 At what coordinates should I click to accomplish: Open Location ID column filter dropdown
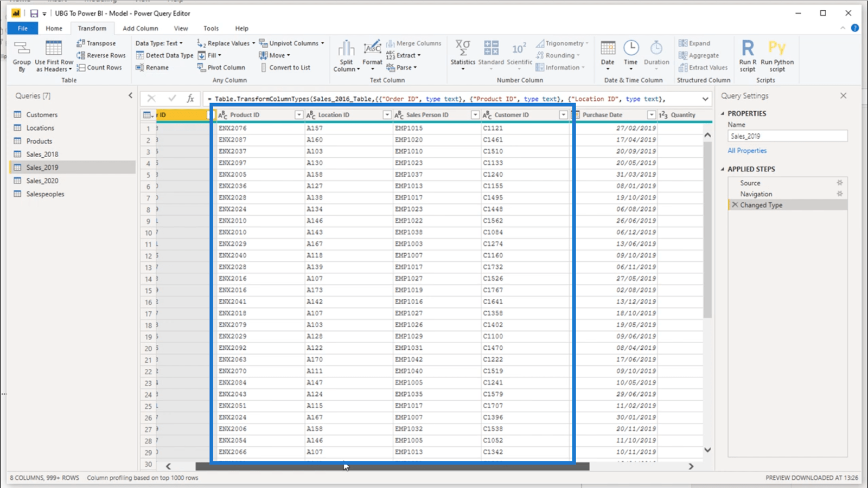387,115
